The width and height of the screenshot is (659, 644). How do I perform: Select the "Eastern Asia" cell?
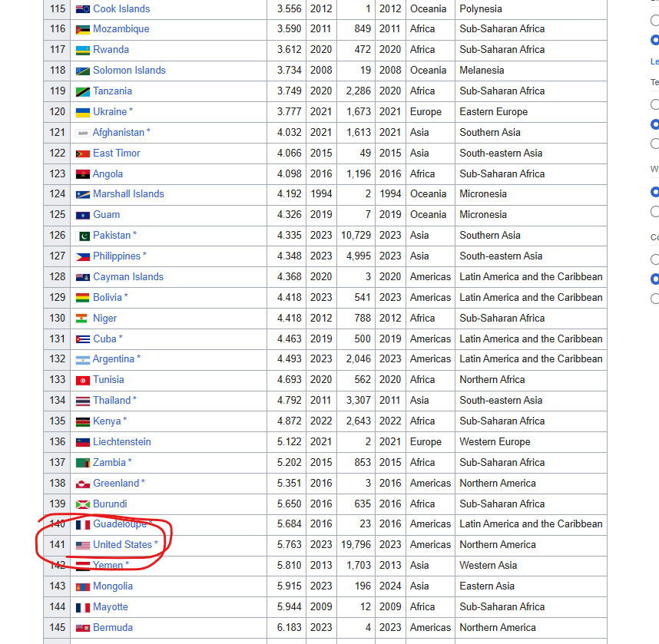pos(531,586)
